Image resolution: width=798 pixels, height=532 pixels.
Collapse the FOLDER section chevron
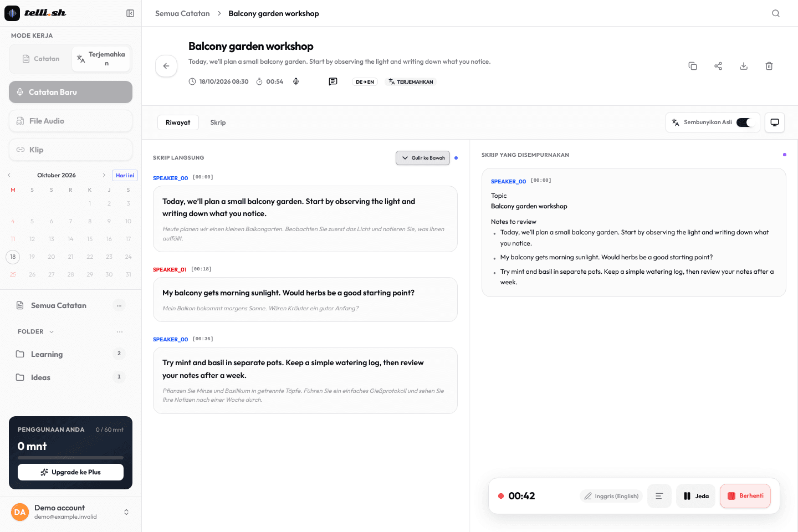pos(52,331)
